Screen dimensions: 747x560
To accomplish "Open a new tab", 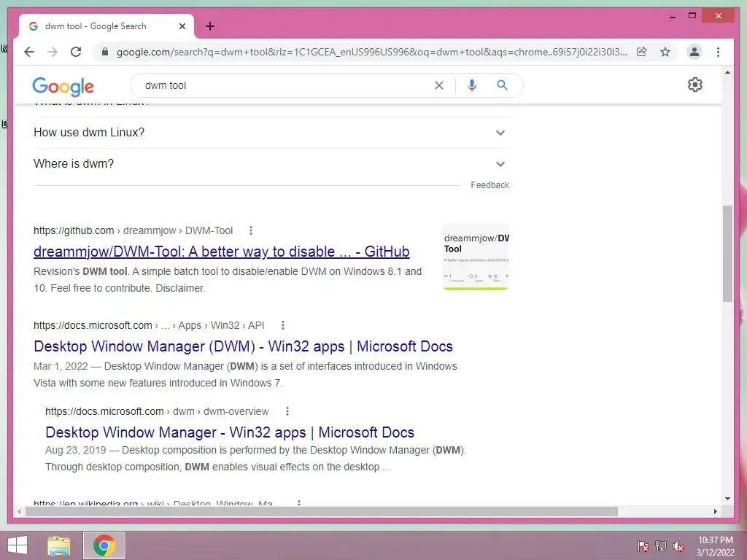I will (210, 26).
